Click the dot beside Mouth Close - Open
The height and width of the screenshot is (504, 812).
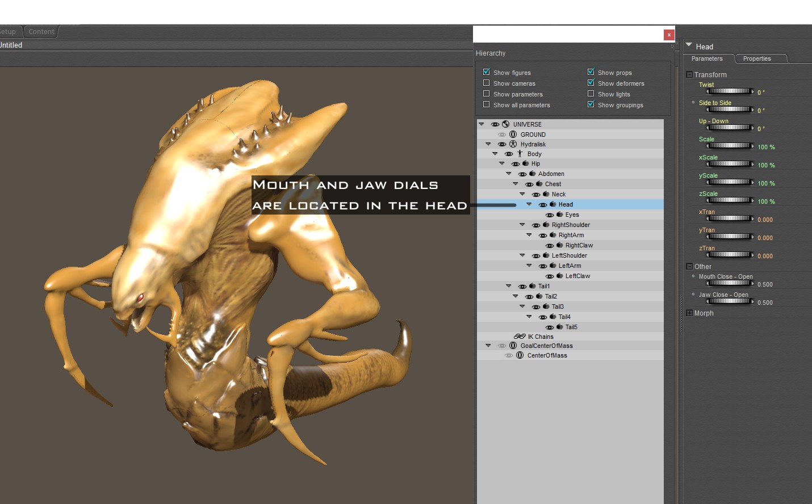693,276
